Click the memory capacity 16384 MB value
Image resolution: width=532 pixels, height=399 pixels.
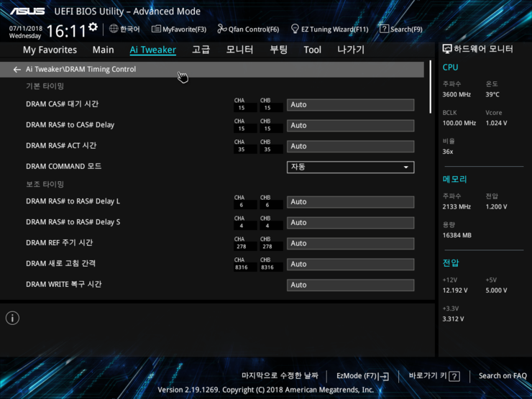[x=457, y=235]
